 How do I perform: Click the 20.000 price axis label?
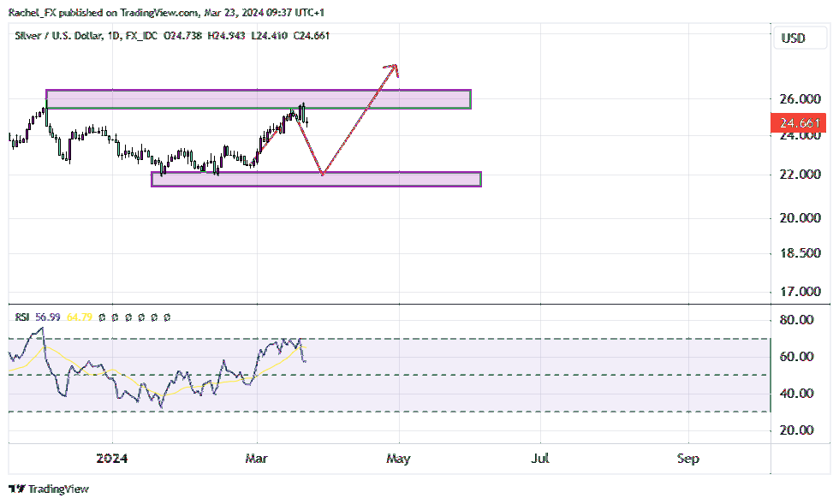pos(800,217)
